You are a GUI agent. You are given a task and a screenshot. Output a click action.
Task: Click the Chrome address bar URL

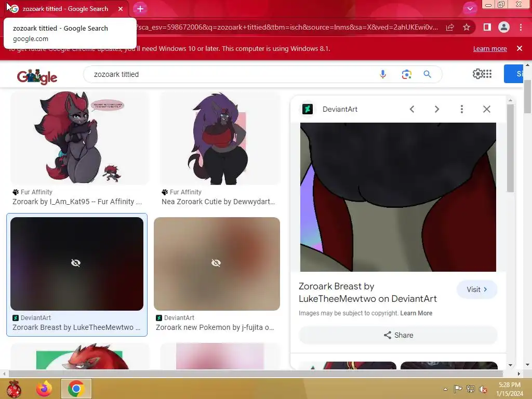(287, 27)
